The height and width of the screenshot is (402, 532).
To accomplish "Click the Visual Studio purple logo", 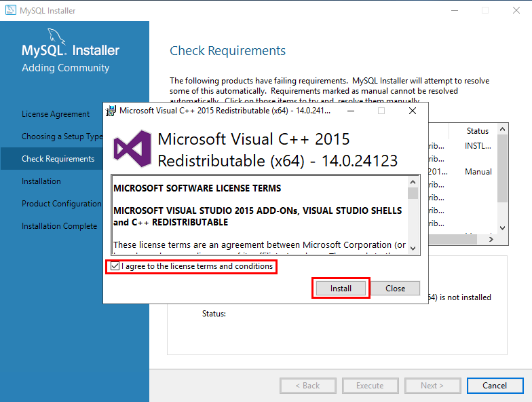I will coord(132,149).
